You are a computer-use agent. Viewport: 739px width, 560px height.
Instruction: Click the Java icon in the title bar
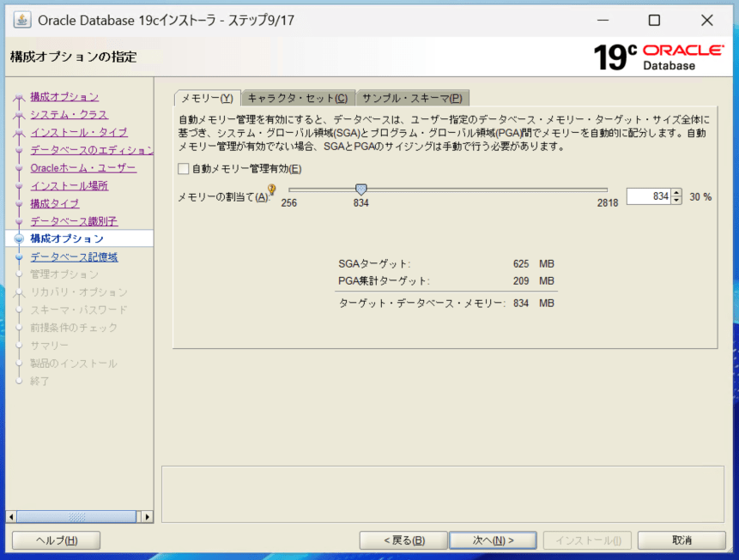(x=22, y=20)
